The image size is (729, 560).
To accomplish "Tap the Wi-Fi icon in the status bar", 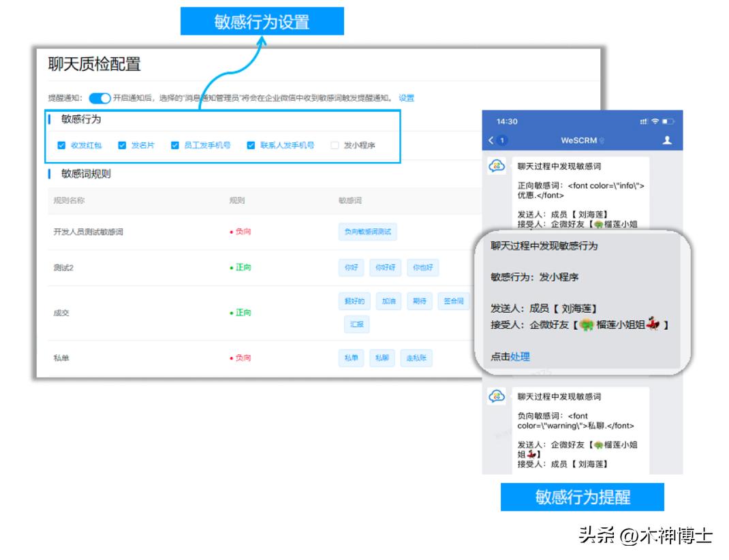I will click(x=655, y=121).
